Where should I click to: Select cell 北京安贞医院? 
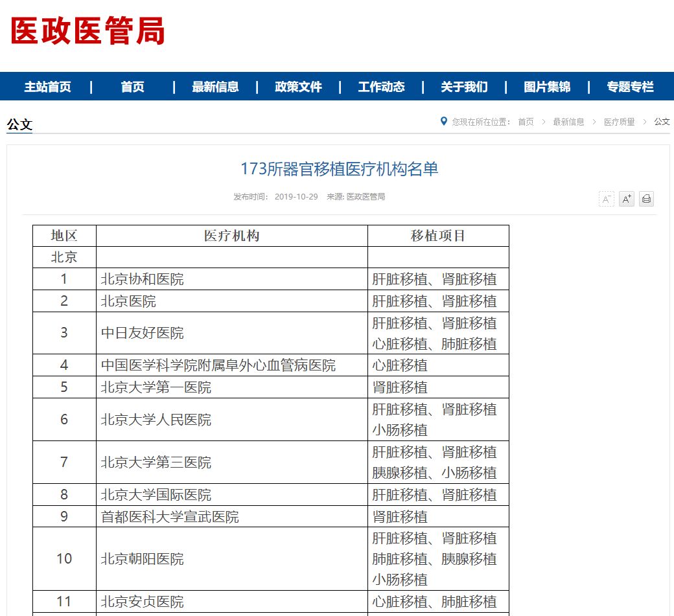[232, 601]
